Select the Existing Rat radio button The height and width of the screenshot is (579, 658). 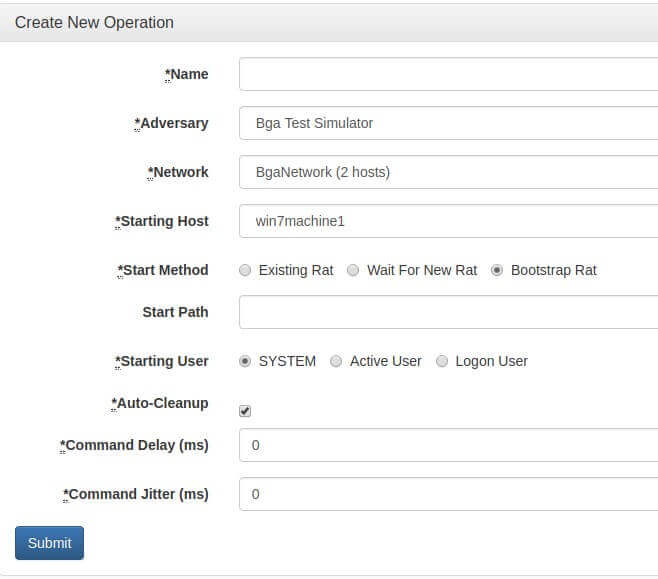pos(245,270)
